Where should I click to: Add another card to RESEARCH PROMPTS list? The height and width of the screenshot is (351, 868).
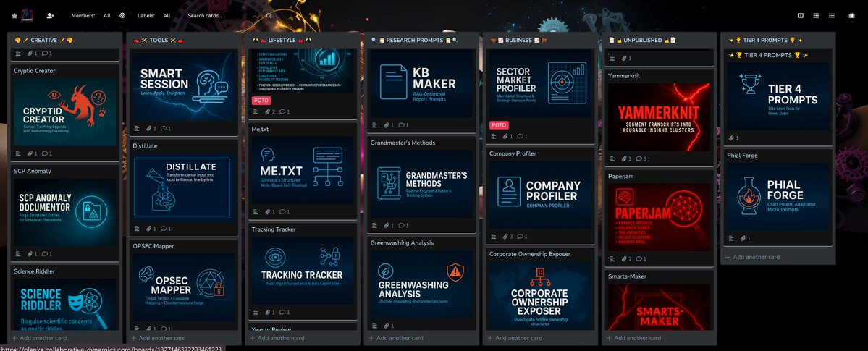(x=396, y=338)
